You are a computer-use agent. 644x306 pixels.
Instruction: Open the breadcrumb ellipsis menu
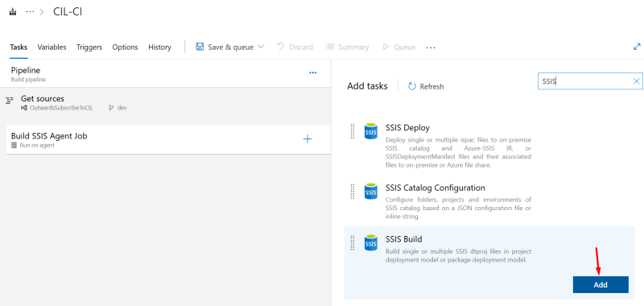tap(30, 12)
